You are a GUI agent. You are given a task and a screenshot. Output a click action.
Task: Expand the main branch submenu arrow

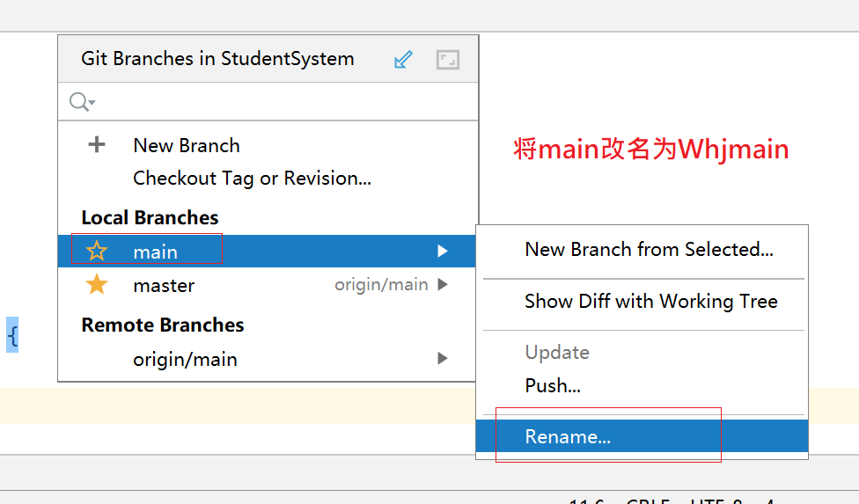tap(443, 252)
